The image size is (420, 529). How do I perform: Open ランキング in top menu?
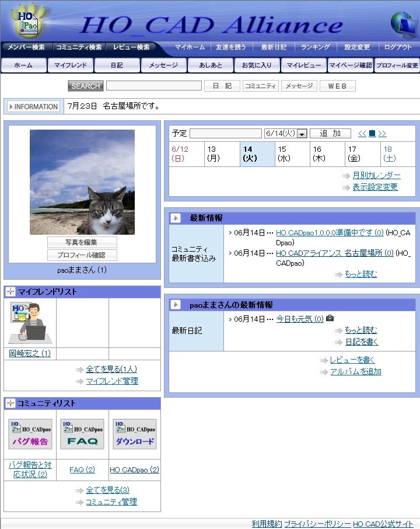[x=316, y=47]
